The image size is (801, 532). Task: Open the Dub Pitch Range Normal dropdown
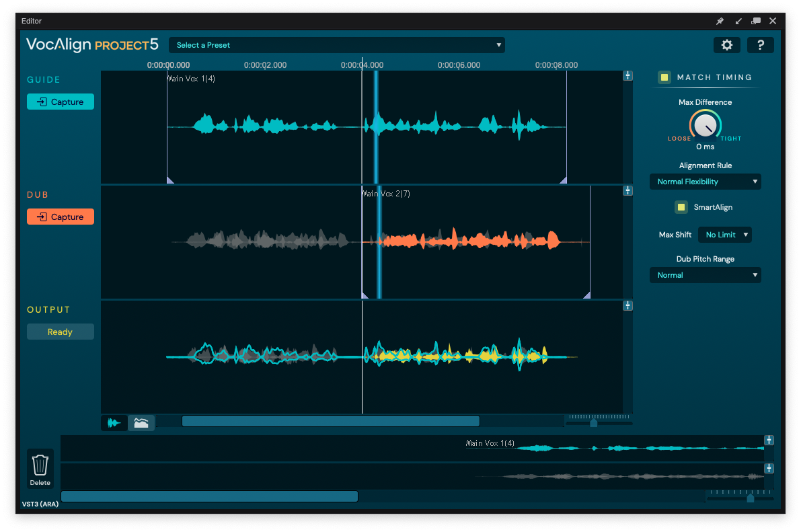705,275
